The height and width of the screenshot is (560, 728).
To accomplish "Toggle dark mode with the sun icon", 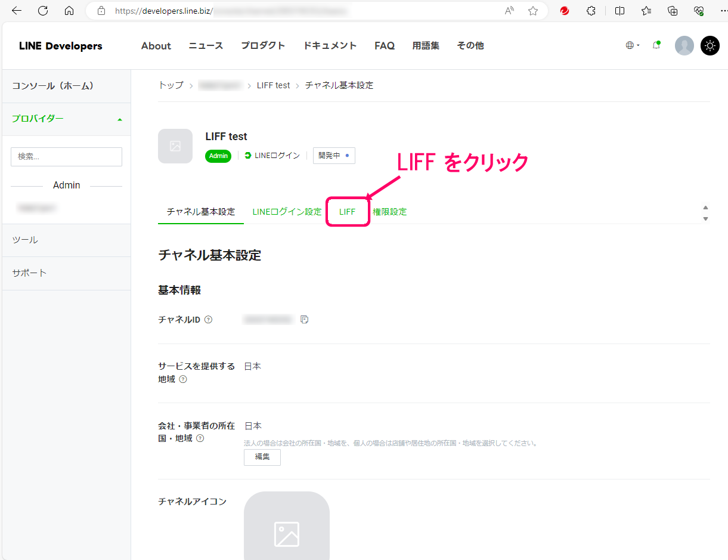I will (710, 45).
